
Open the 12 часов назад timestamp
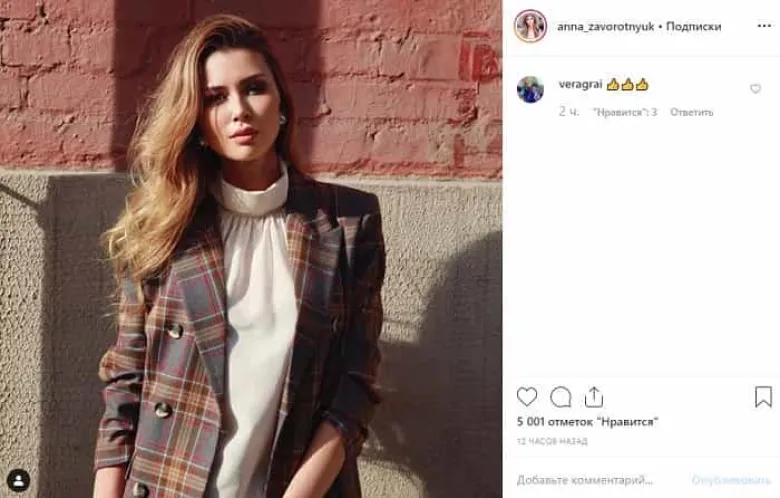click(552, 441)
